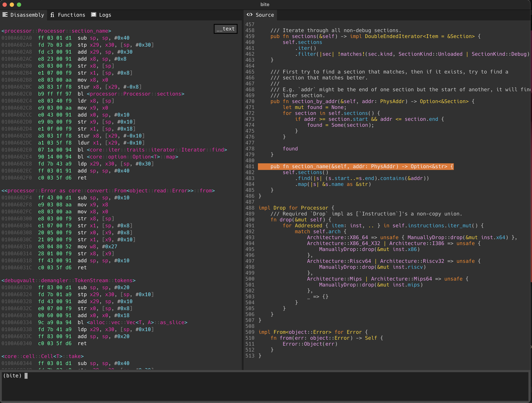532x403 pixels.
Task: Click the __text section label
Action: click(x=225, y=29)
